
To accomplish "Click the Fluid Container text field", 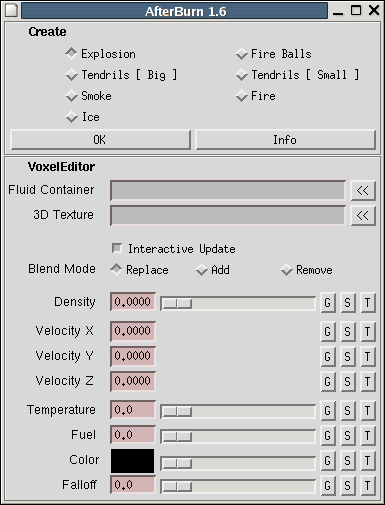I will coord(228,190).
